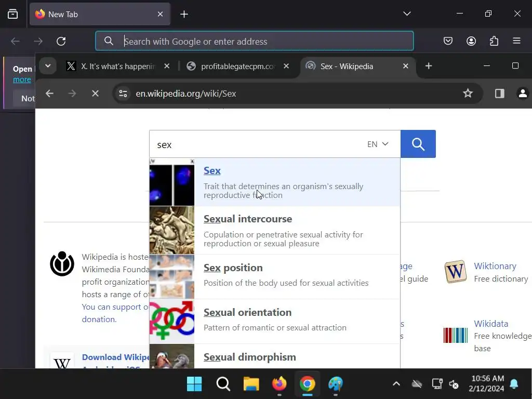This screenshot has width=532, height=399.
Task: Open Wiktionary link
Action: tap(495, 267)
